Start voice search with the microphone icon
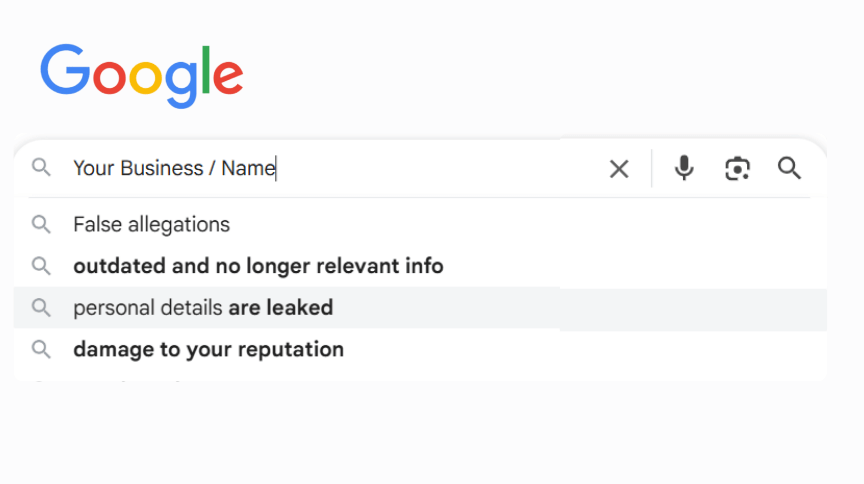 pyautogui.click(x=684, y=168)
